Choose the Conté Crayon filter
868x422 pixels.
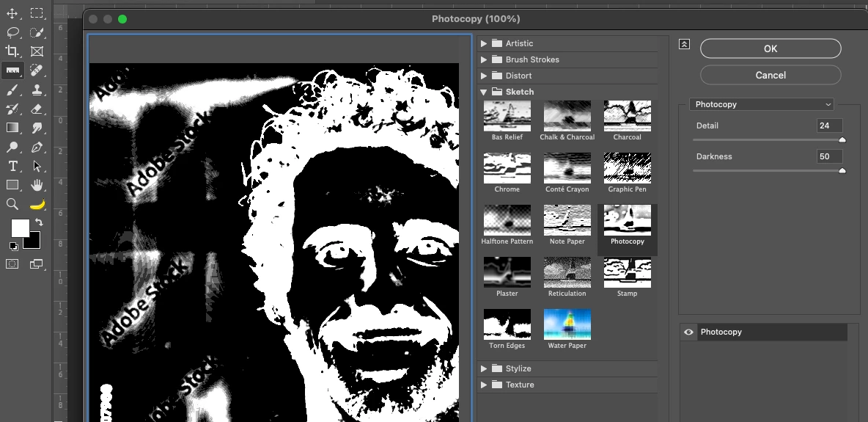tap(567, 168)
